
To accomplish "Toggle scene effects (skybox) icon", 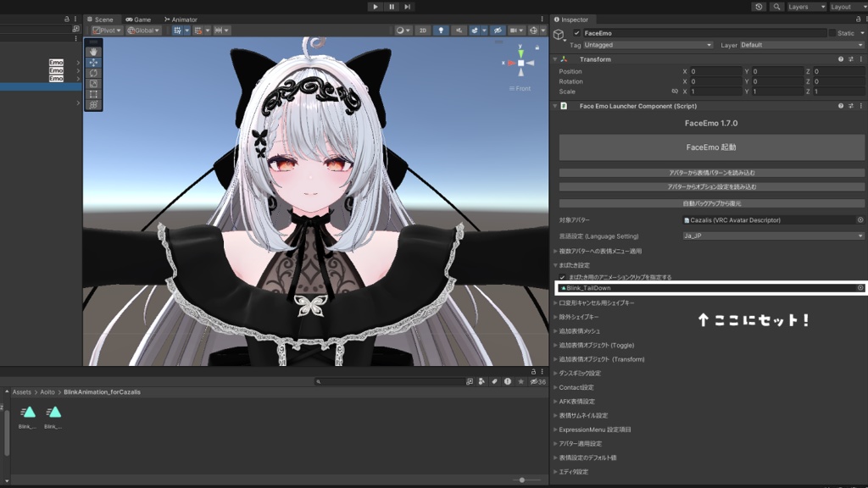I will 475,30.
